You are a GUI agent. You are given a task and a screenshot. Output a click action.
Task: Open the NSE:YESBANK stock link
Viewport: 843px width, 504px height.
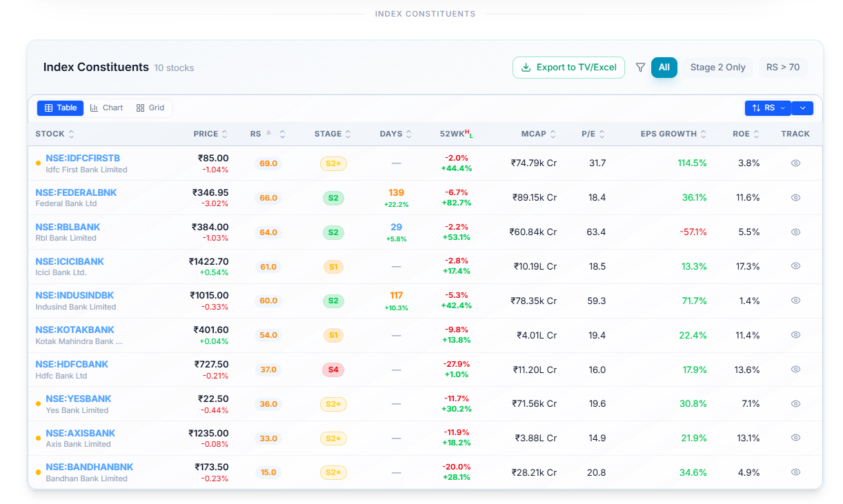78,399
